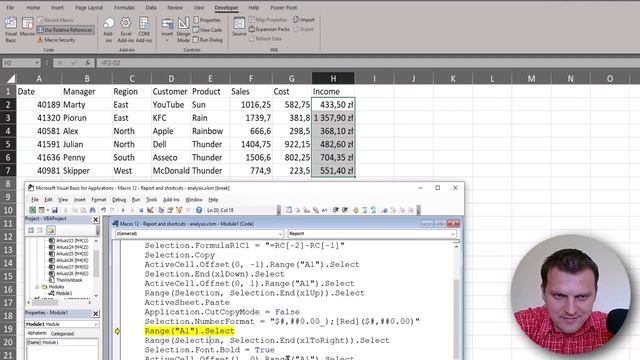The image size is (640, 360).
Task: Open the Excel File tab
Action: [10, 7]
